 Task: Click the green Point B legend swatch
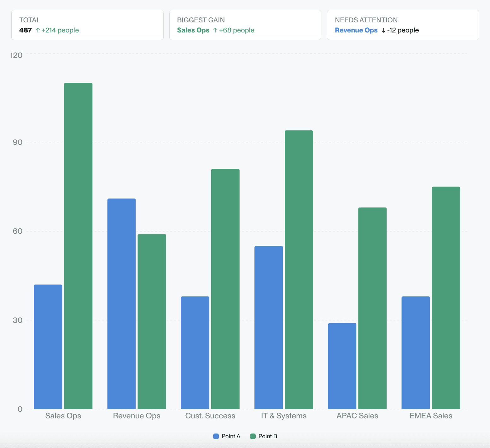pyautogui.click(x=253, y=436)
